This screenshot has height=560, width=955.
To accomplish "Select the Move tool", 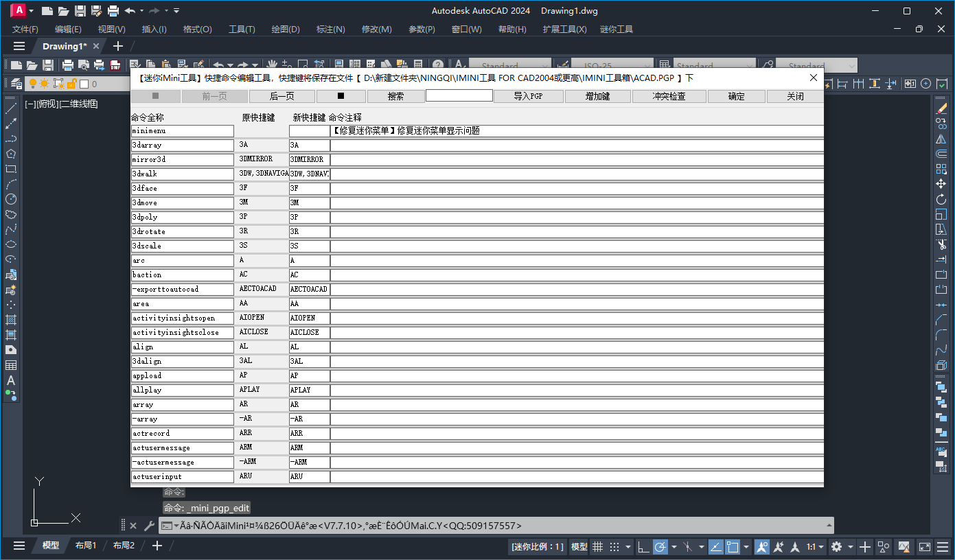I will (x=941, y=184).
